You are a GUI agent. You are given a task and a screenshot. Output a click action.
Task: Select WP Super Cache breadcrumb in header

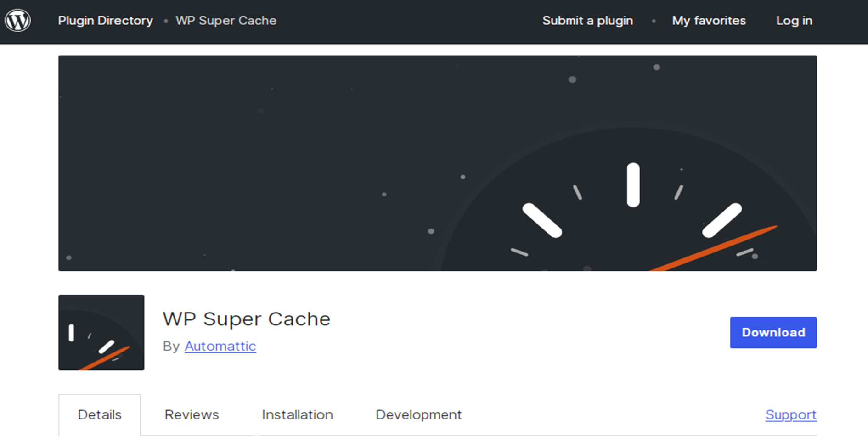coord(226,21)
